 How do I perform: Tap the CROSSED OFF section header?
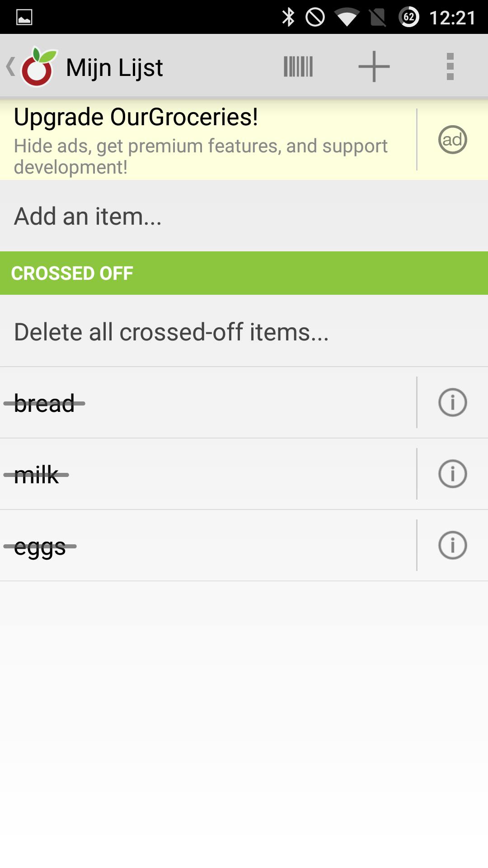pyautogui.click(x=72, y=273)
